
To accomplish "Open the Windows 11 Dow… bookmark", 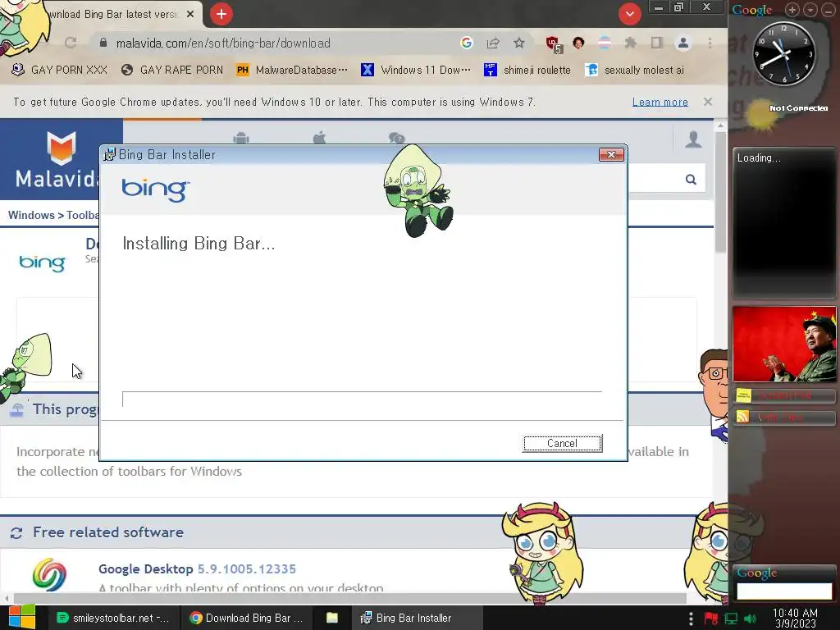I will 416,71.
